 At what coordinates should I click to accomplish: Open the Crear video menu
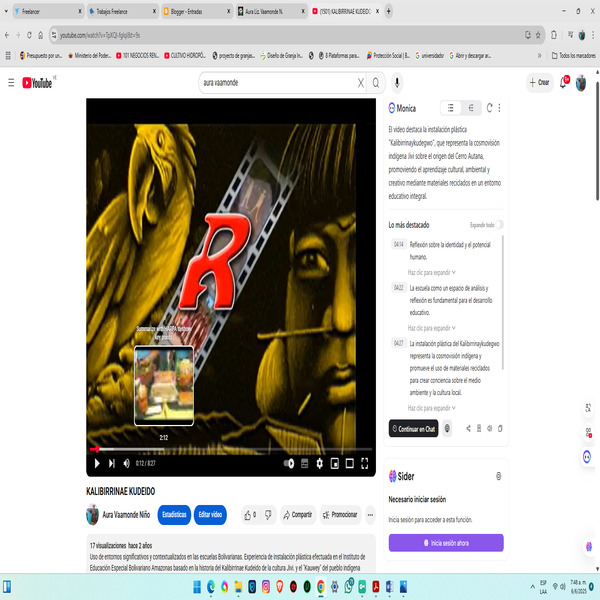(x=539, y=83)
